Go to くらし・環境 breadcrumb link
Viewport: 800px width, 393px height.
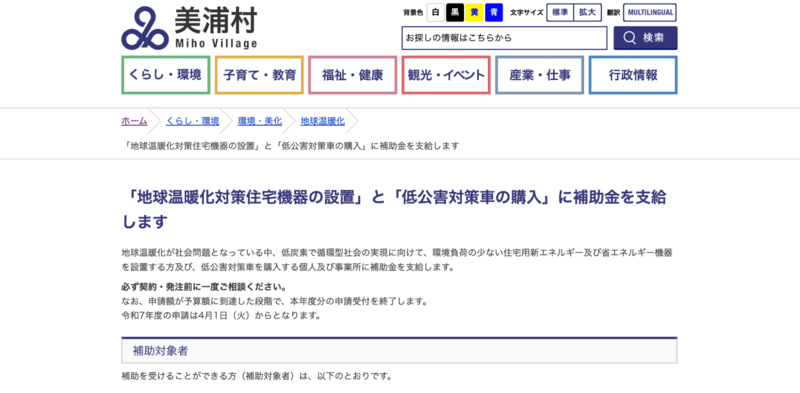[x=192, y=121]
